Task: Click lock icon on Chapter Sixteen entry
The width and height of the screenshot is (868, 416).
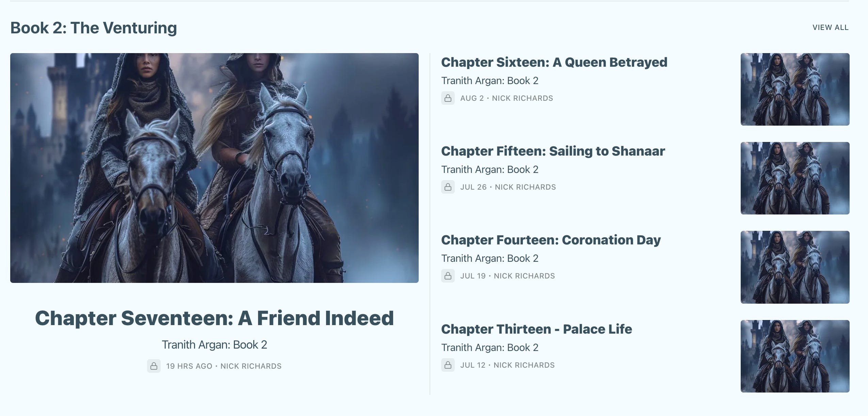Action: tap(448, 98)
